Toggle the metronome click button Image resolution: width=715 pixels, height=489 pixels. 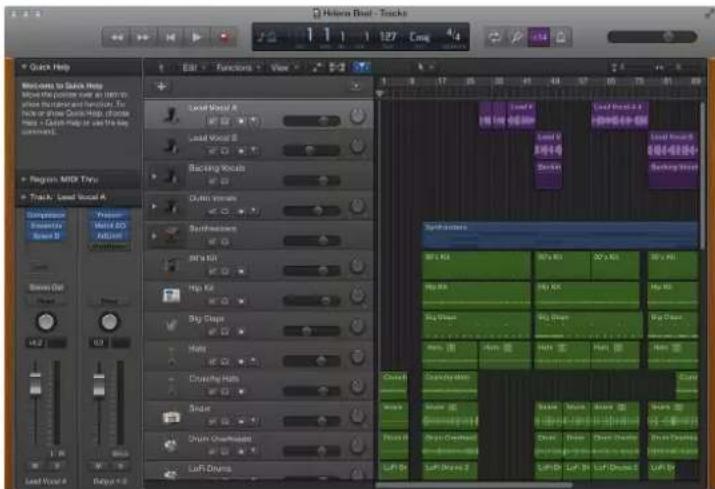(561, 37)
